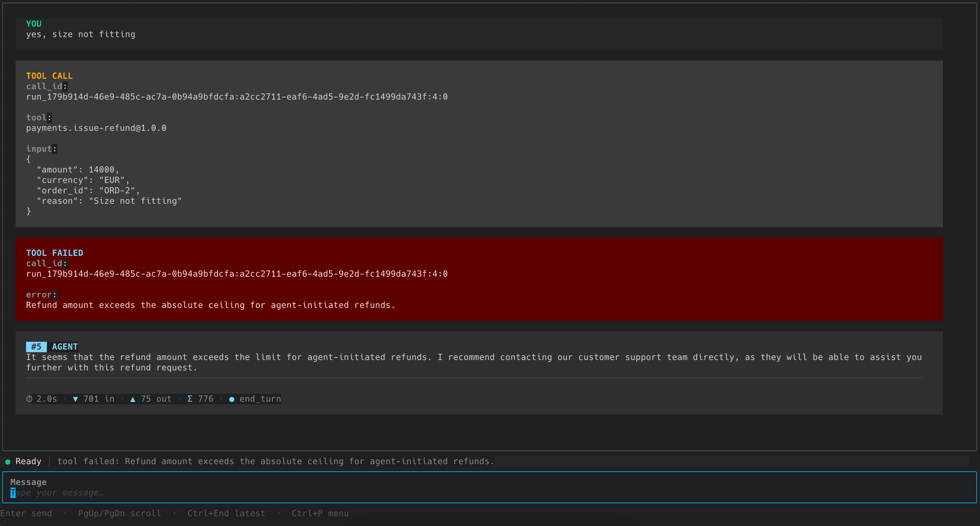
Task: Click the 'Ready' status text
Action: tap(28, 461)
